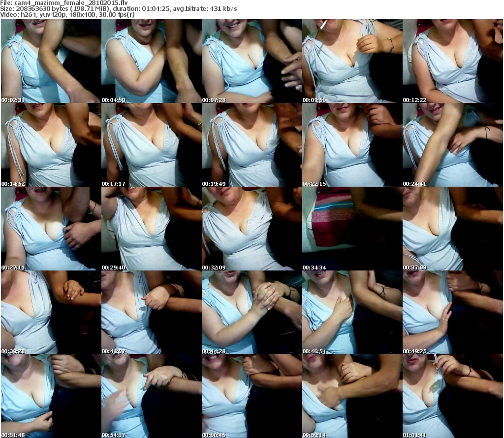Screen dimensions: 504x438
Task: Select the frame timestamped 00:54:17
Action: (x=152, y=396)
